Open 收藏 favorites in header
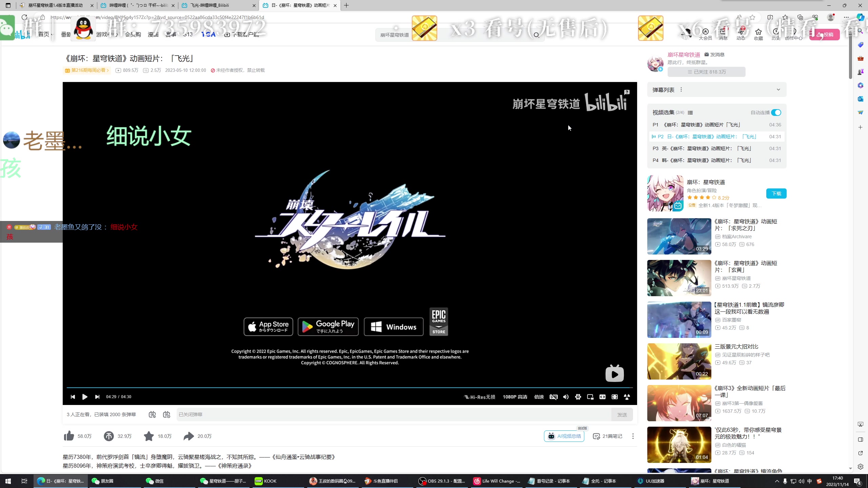The width and height of the screenshot is (868, 488). click(x=758, y=35)
